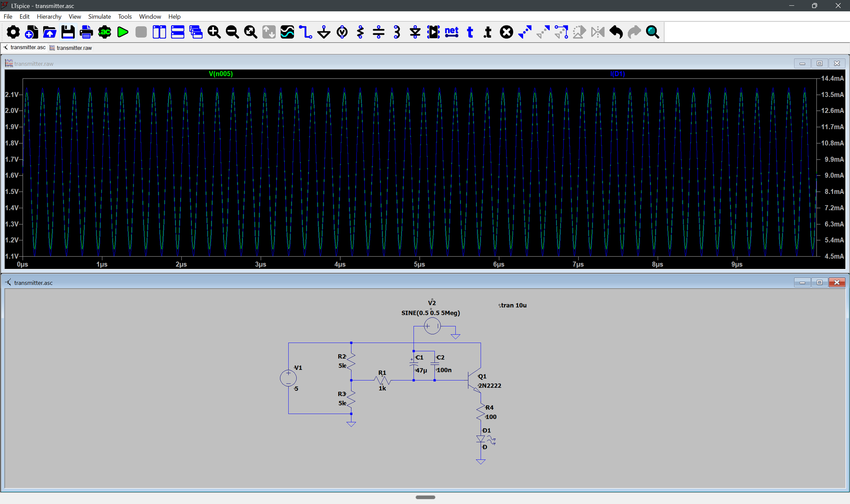850x504 pixels.
Task: Open the Hierarchy menu
Action: click(49, 17)
